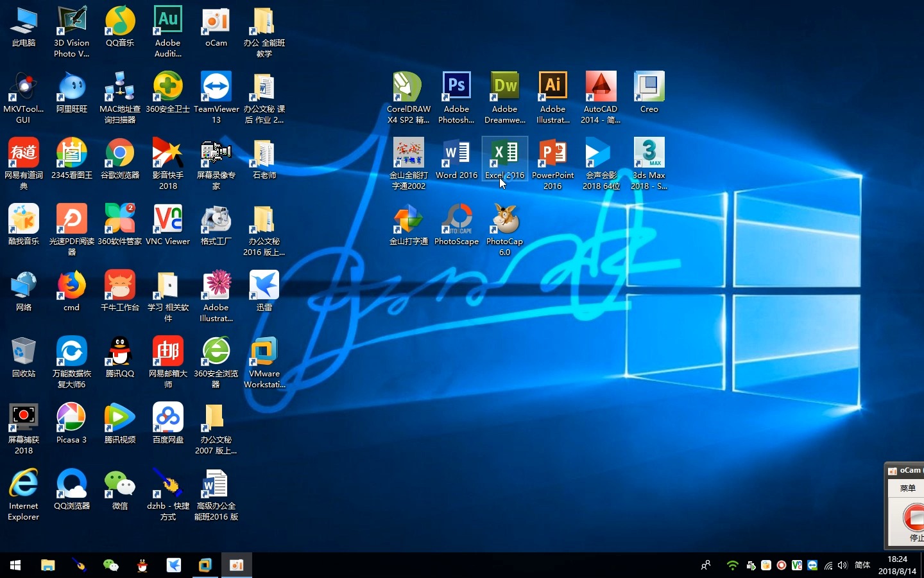The image size is (924, 578).
Task: Select the PhotoCap 6.0 desktop icon
Action: pyautogui.click(x=505, y=230)
